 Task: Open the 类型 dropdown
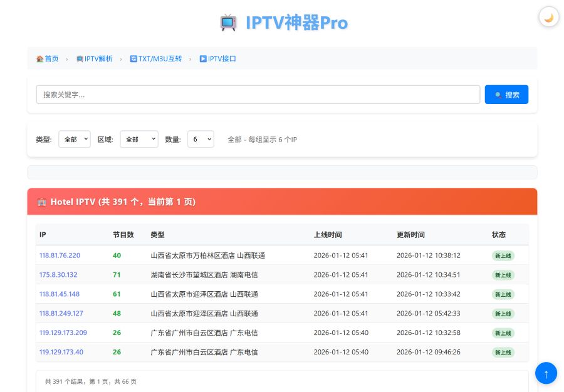click(x=74, y=139)
